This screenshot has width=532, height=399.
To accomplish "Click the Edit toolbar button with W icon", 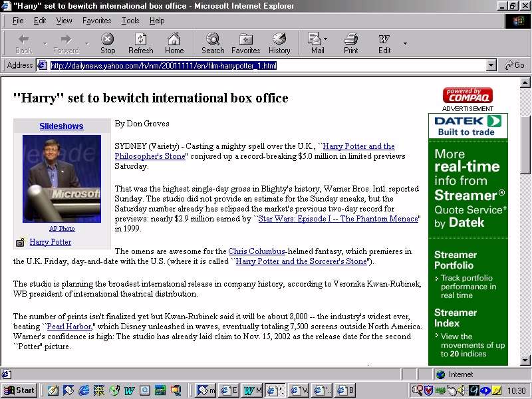I will 384,44.
